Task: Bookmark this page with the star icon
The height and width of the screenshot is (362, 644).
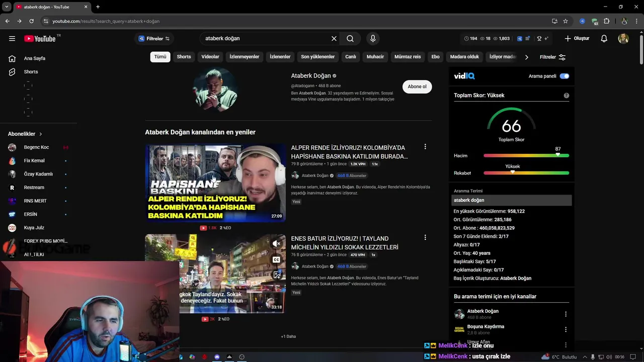Action: pyautogui.click(x=566, y=21)
